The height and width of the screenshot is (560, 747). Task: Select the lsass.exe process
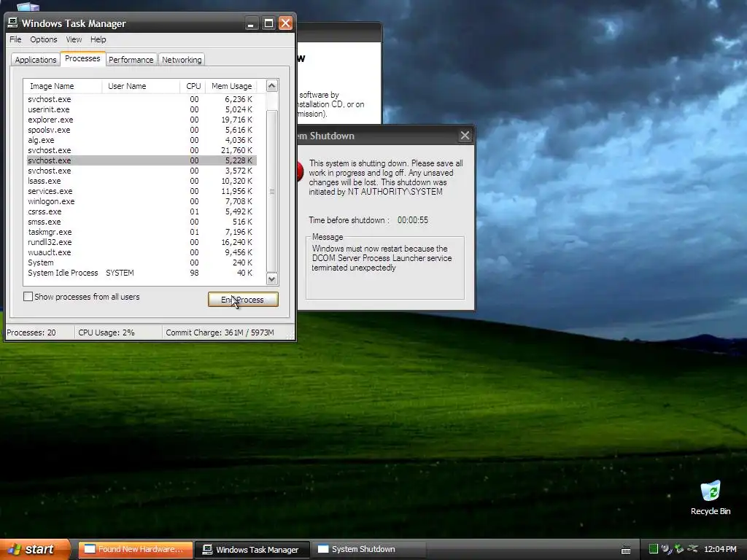click(x=141, y=181)
